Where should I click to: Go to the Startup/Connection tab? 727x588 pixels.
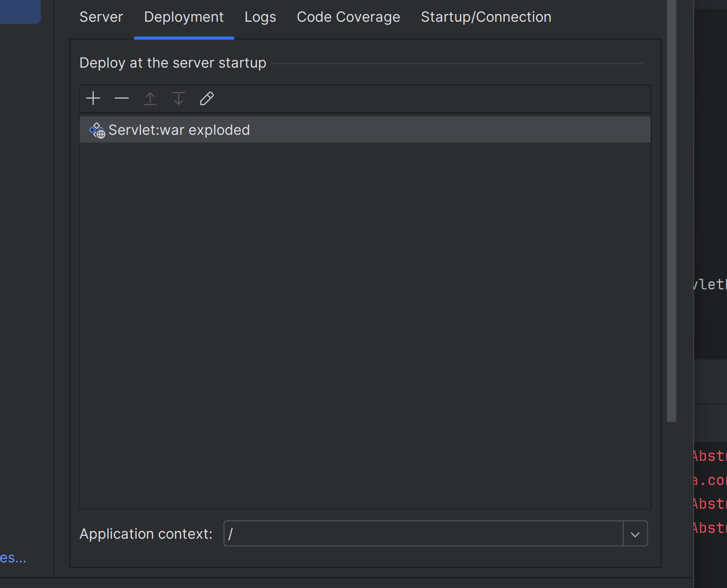point(486,17)
